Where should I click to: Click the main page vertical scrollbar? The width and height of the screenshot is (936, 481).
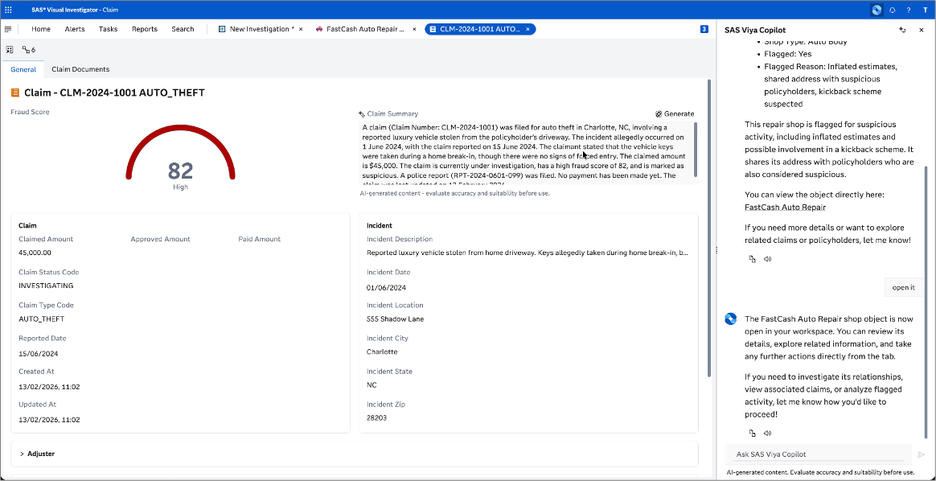[x=709, y=227]
